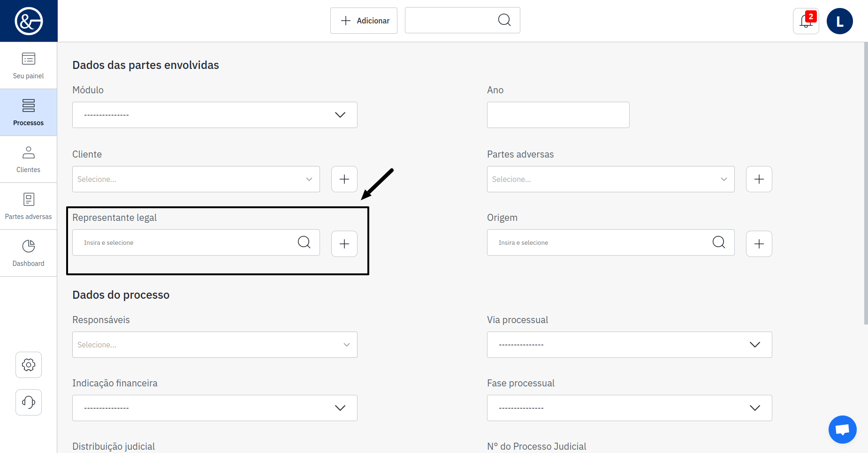Open Dashboard from the sidebar
868x453 pixels.
pyautogui.click(x=29, y=253)
